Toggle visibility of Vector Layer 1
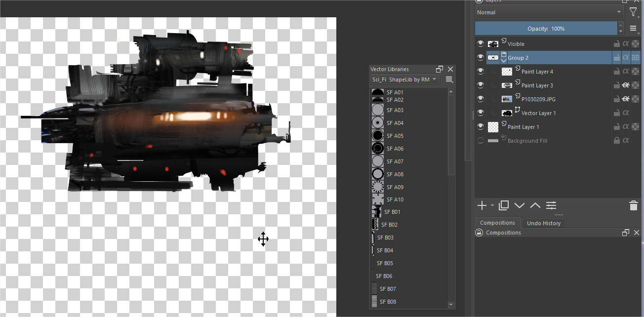The height and width of the screenshot is (317, 644). (x=481, y=113)
